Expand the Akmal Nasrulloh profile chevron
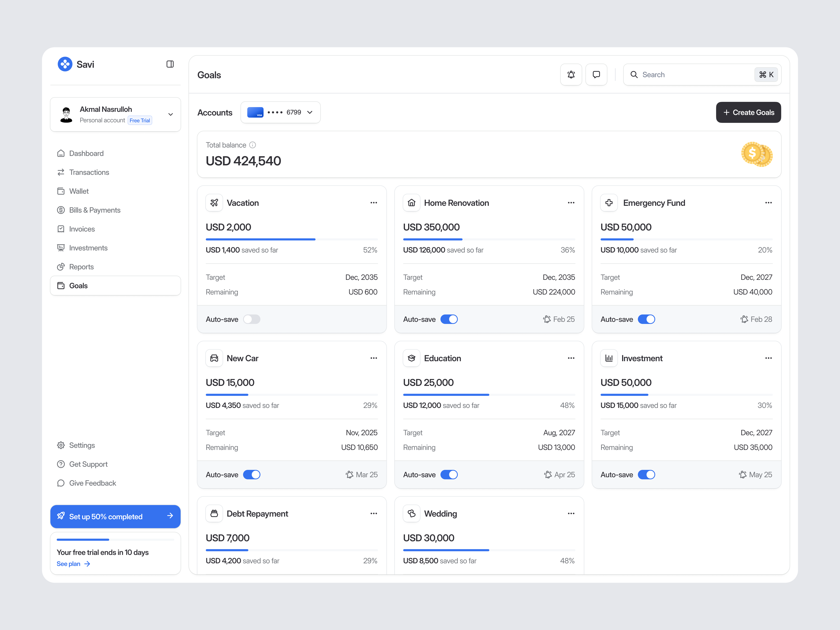The height and width of the screenshot is (630, 840). 170,114
